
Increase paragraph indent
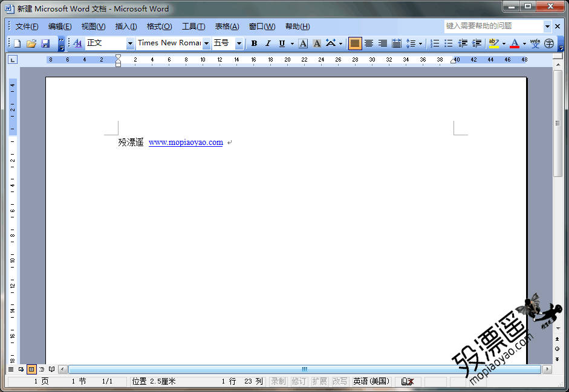[476, 43]
